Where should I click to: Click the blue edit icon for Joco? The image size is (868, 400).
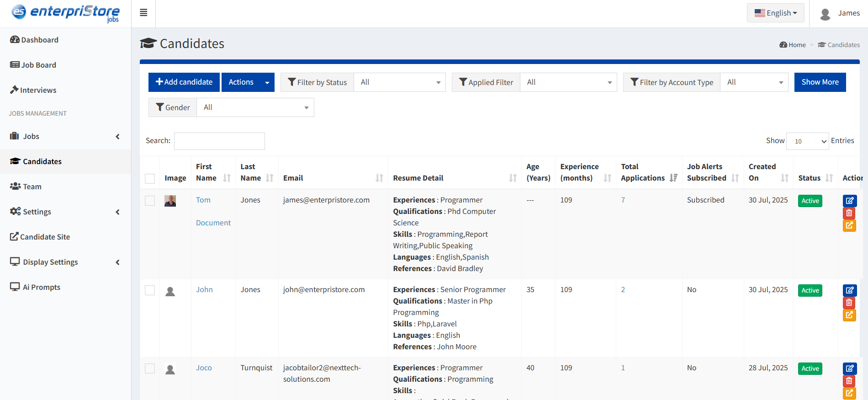click(849, 368)
